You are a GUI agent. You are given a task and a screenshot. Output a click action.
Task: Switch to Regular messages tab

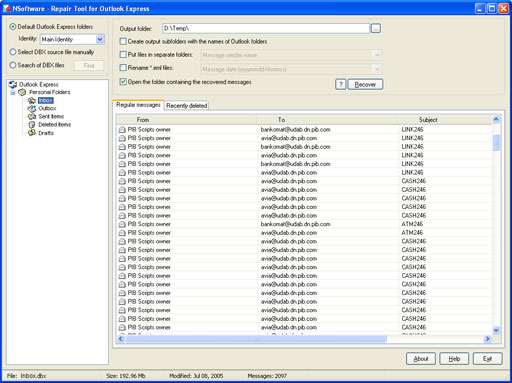[x=138, y=105]
